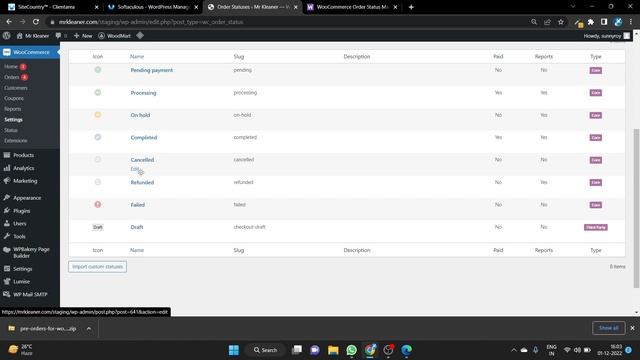Click the taskbar Search box
640x360 pixels.
pyautogui.click(x=265, y=350)
